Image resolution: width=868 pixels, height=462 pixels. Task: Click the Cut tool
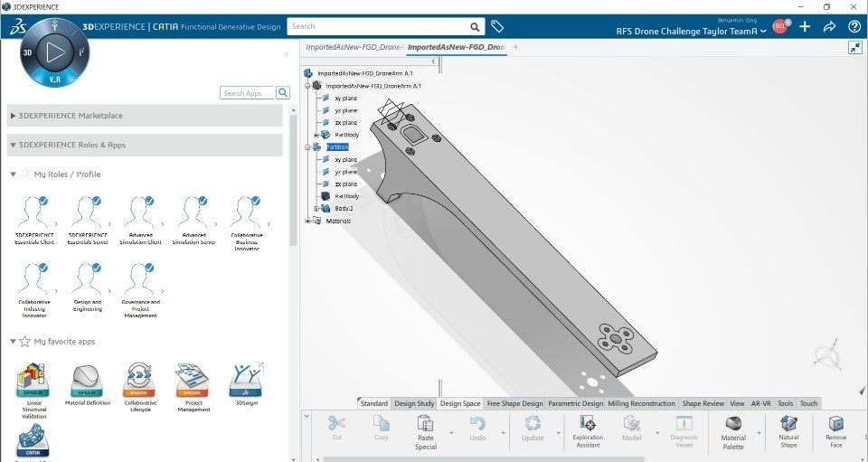(x=336, y=428)
